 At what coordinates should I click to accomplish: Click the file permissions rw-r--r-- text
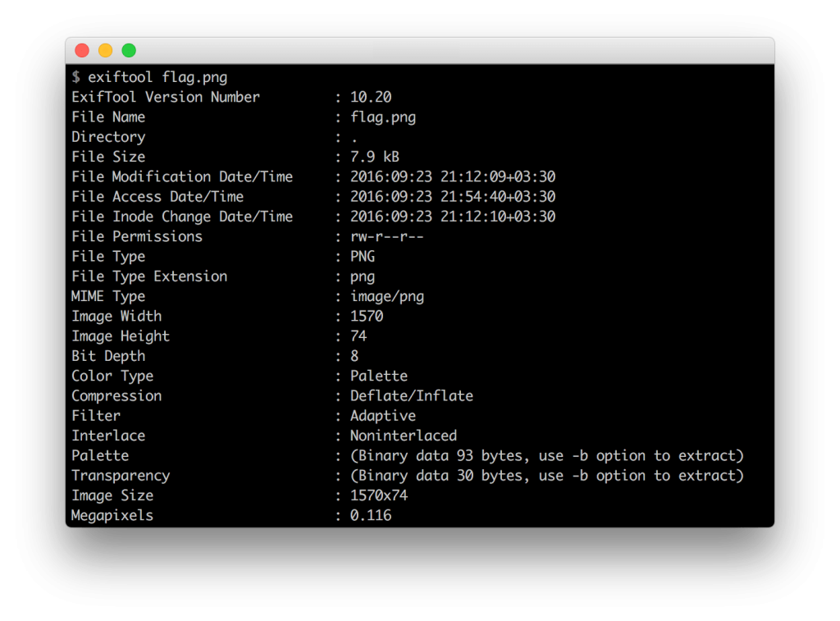[x=387, y=236]
